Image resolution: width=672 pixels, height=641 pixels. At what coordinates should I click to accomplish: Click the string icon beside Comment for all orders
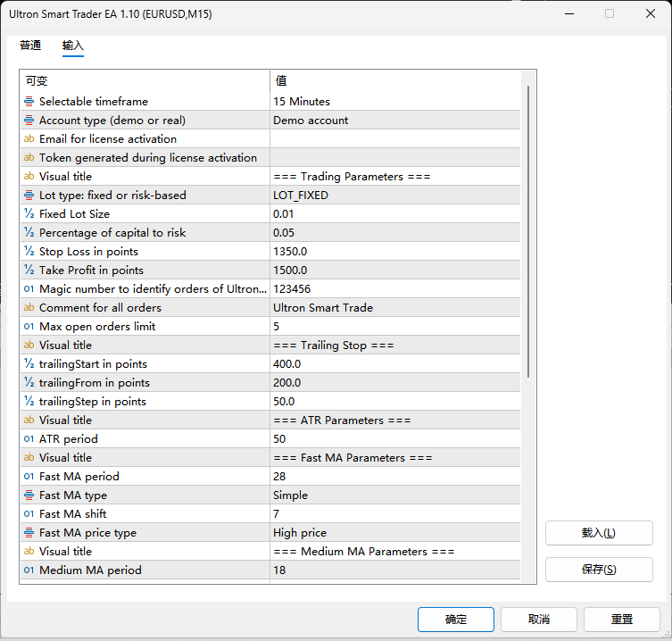pos(29,308)
